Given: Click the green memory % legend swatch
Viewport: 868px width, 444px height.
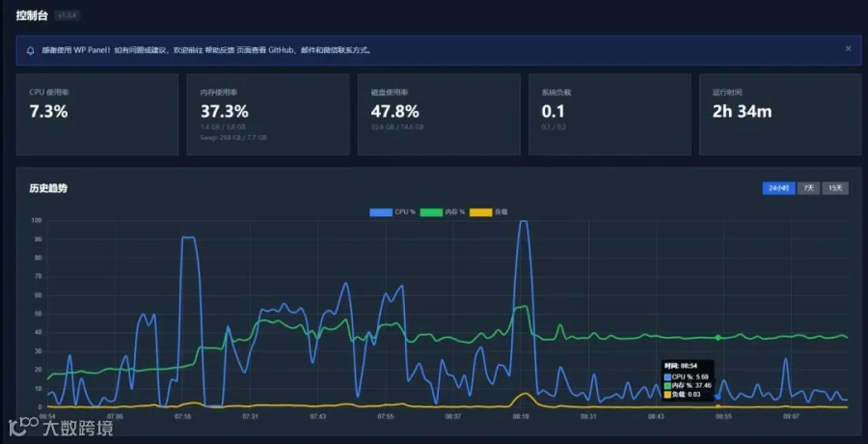Looking at the screenshot, I should (x=431, y=211).
